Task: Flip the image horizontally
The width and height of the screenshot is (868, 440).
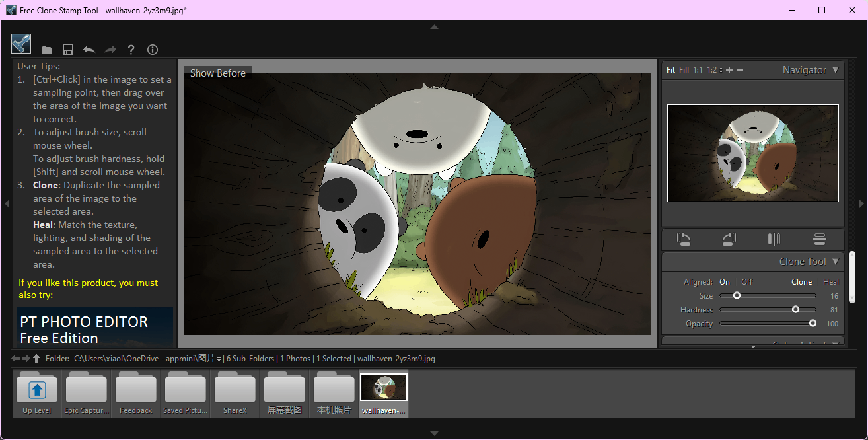Action: coord(774,239)
